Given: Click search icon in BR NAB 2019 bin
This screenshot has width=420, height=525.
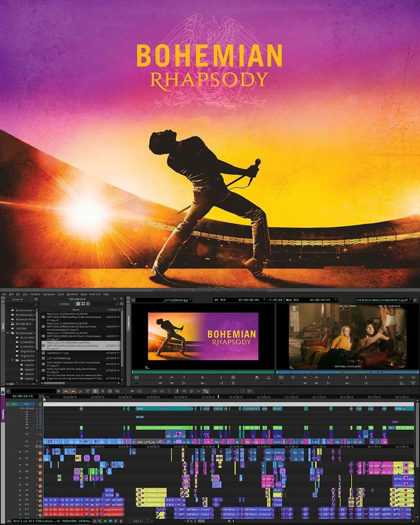Looking at the screenshot, I should coord(117,303).
